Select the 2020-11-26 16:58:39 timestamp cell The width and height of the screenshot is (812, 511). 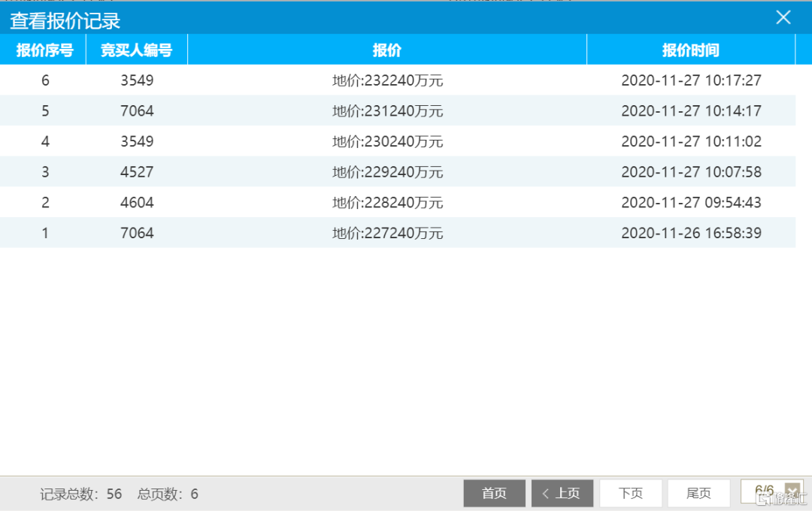coord(691,233)
